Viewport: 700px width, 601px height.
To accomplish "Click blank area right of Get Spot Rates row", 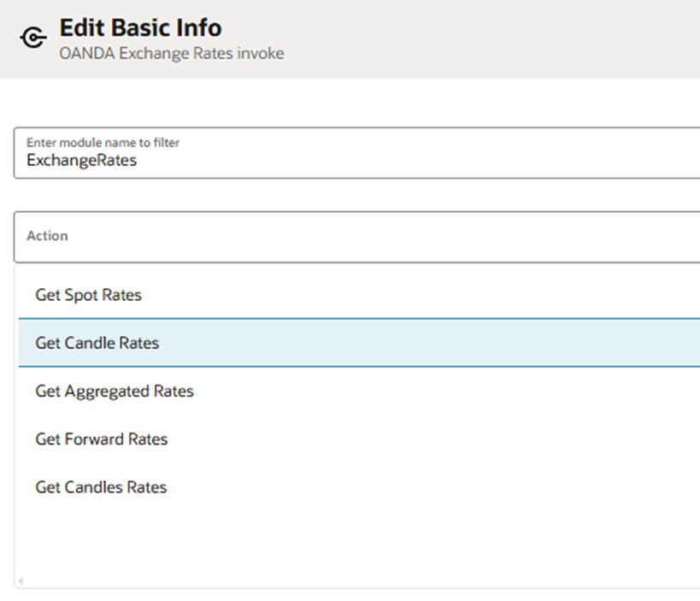I will pos(470,295).
